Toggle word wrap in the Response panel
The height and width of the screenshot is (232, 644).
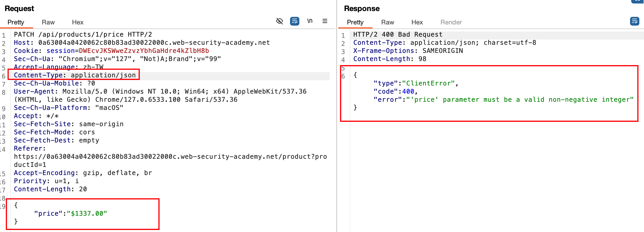click(634, 21)
